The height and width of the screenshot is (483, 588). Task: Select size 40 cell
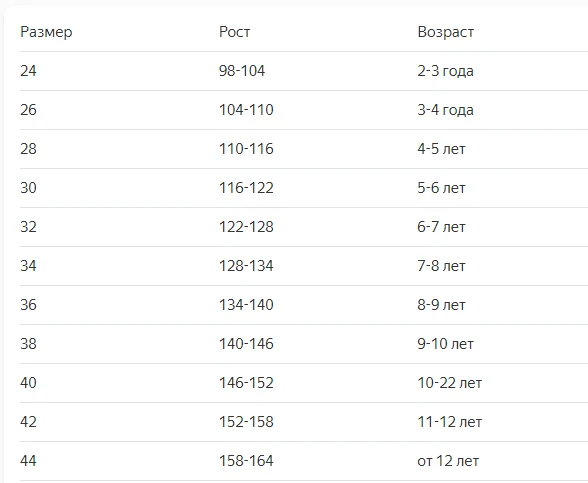point(28,383)
